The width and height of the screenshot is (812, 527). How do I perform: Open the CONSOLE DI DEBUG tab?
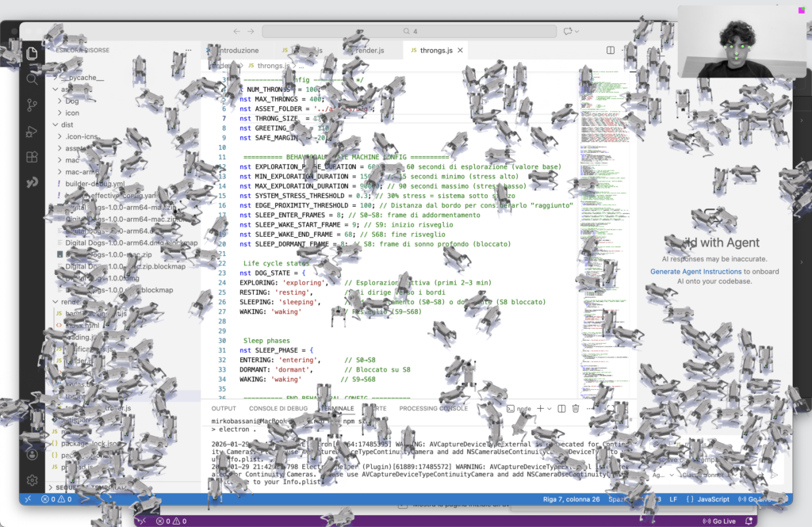pos(278,408)
